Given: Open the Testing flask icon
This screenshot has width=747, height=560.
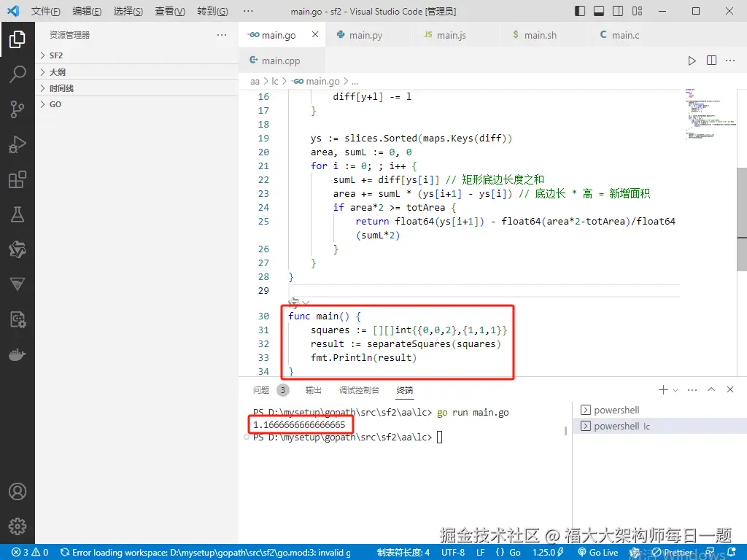Looking at the screenshot, I should pos(18,214).
